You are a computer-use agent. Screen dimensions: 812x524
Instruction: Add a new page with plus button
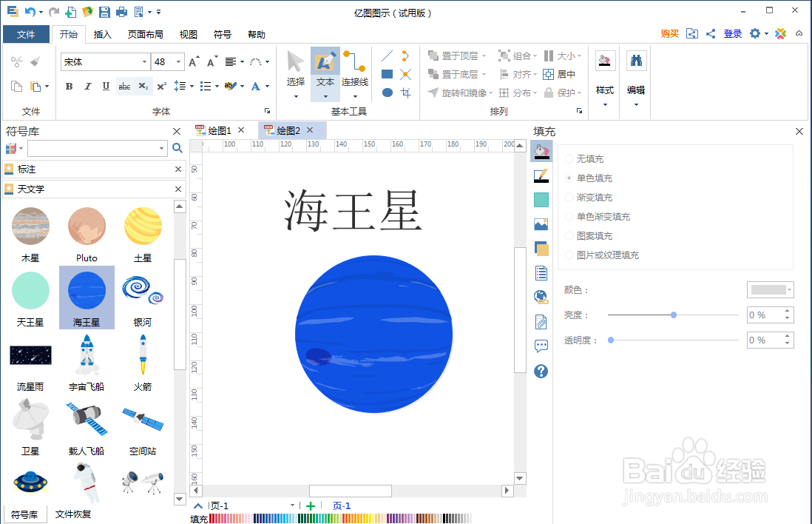[310, 505]
